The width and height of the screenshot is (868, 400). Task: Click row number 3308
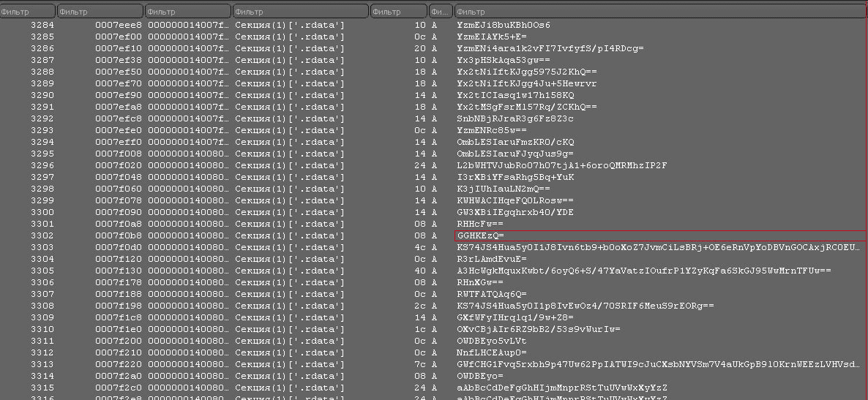42,306
